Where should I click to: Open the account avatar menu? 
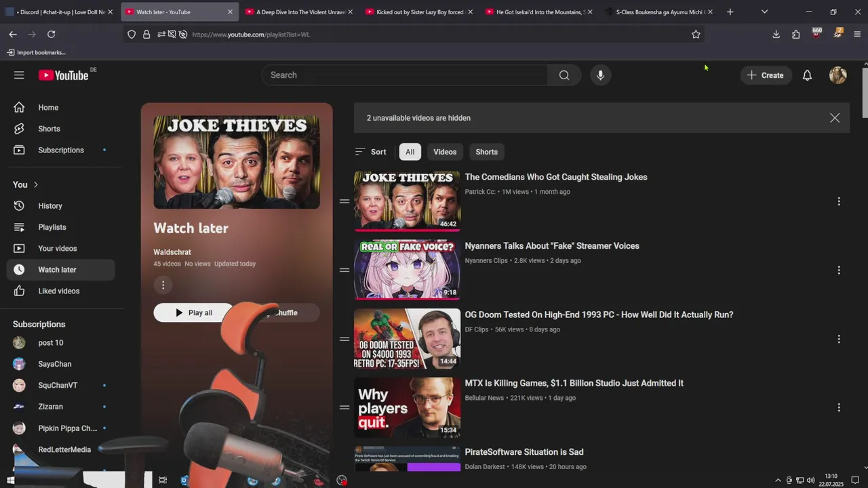(x=838, y=75)
